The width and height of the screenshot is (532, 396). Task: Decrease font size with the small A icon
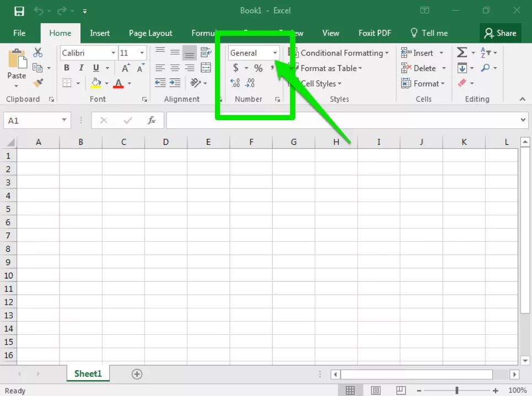coord(141,68)
